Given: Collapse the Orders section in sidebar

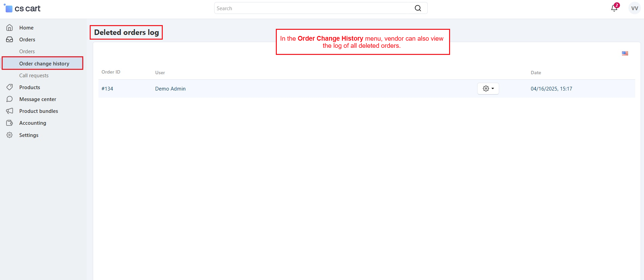Looking at the screenshot, I should 27,40.
